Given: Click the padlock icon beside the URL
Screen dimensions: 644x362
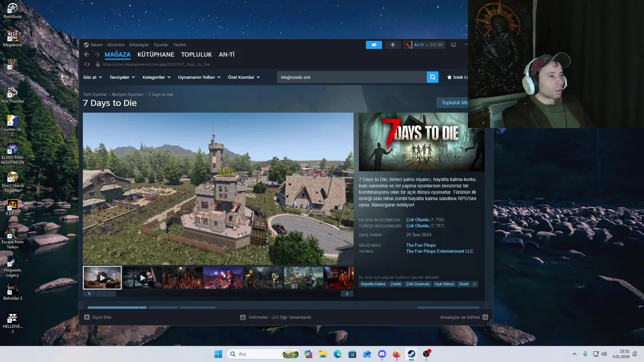Looking at the screenshot, I should pyautogui.click(x=98, y=64).
